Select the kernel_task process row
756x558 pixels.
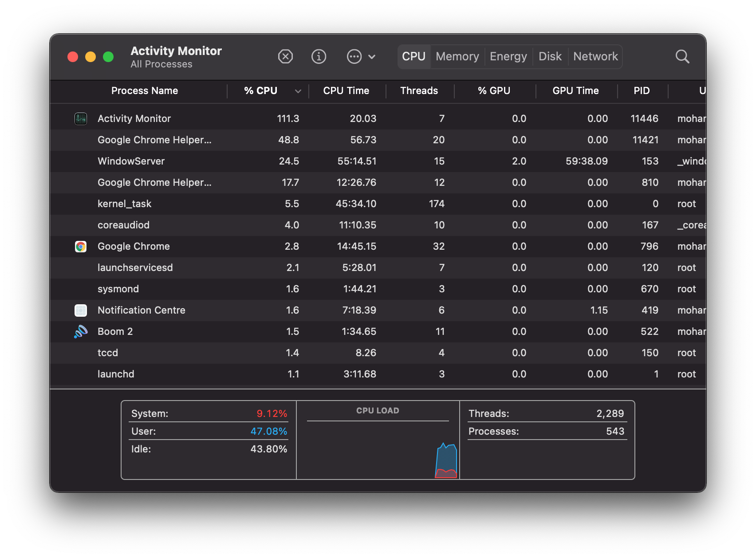coord(378,204)
